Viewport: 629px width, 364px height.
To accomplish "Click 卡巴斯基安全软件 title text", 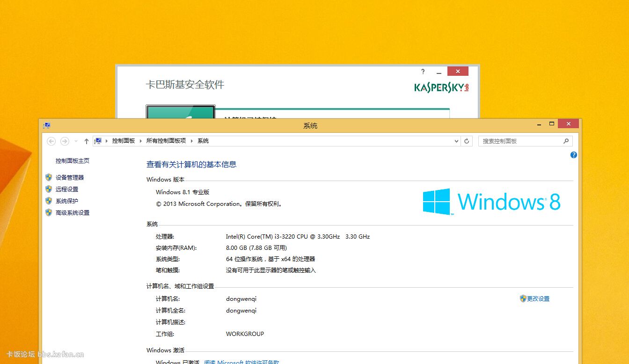I will coord(185,85).
